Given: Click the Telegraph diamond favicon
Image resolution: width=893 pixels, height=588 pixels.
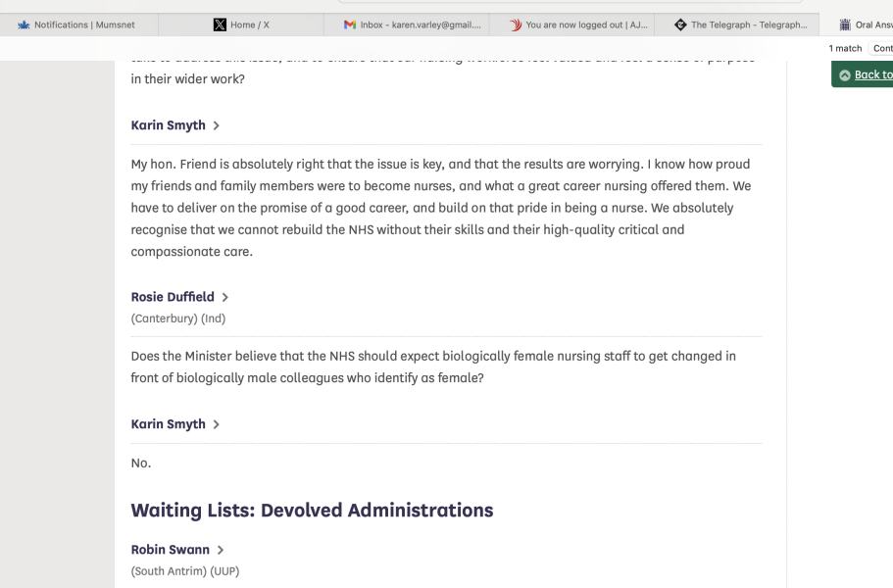Looking at the screenshot, I should coord(680,24).
